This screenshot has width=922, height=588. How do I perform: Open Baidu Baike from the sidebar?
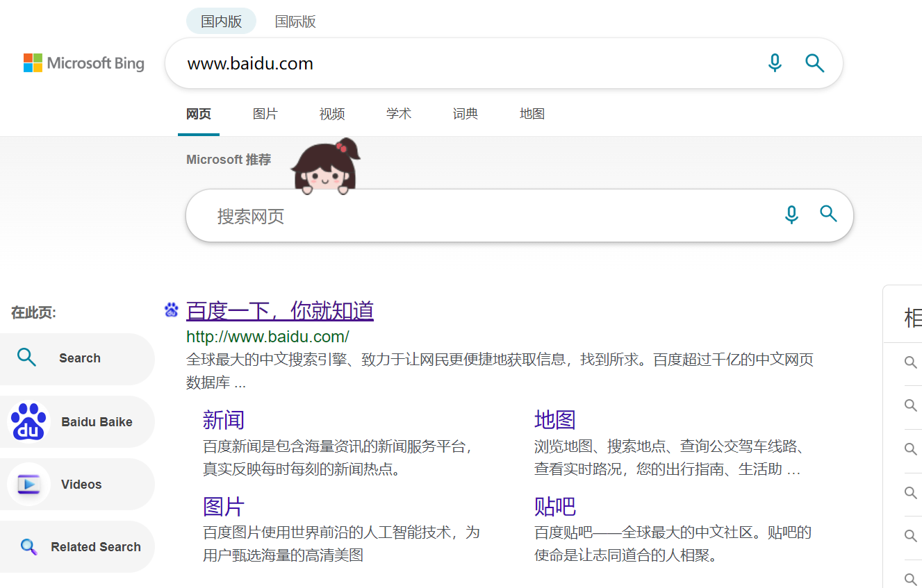[x=76, y=421]
